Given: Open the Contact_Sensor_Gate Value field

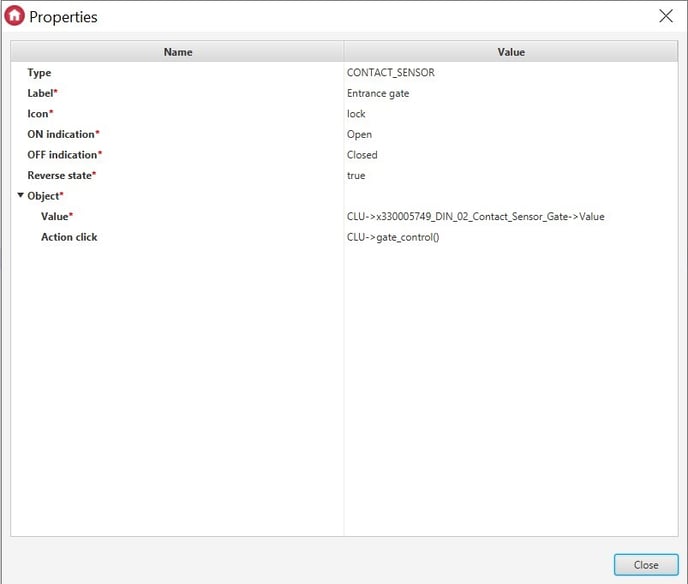Looking at the screenshot, I should point(475,217).
